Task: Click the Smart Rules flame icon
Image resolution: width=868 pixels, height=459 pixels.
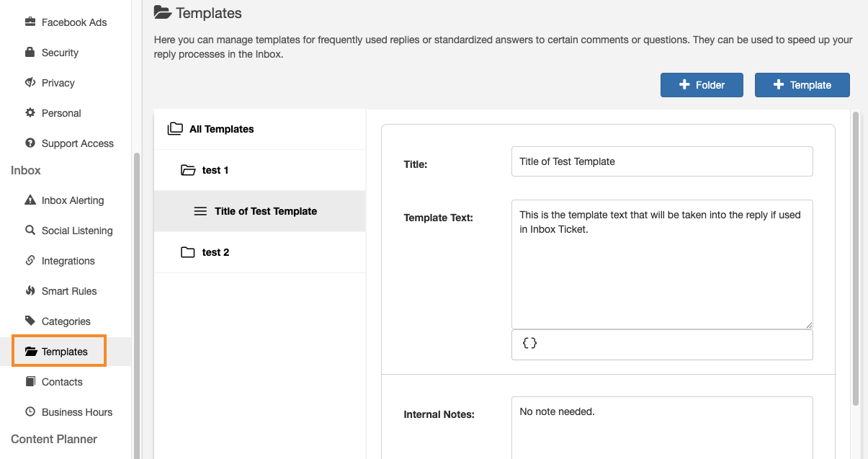Action: tap(30, 291)
